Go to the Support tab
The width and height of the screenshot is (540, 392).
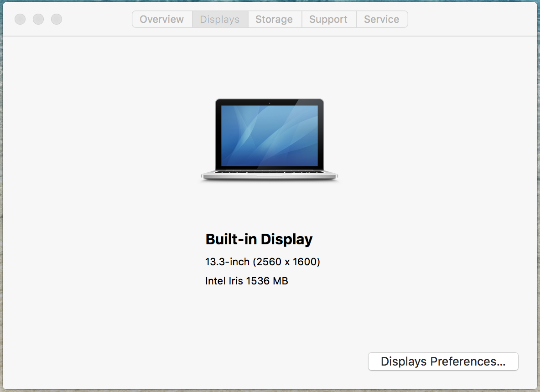[x=328, y=20]
